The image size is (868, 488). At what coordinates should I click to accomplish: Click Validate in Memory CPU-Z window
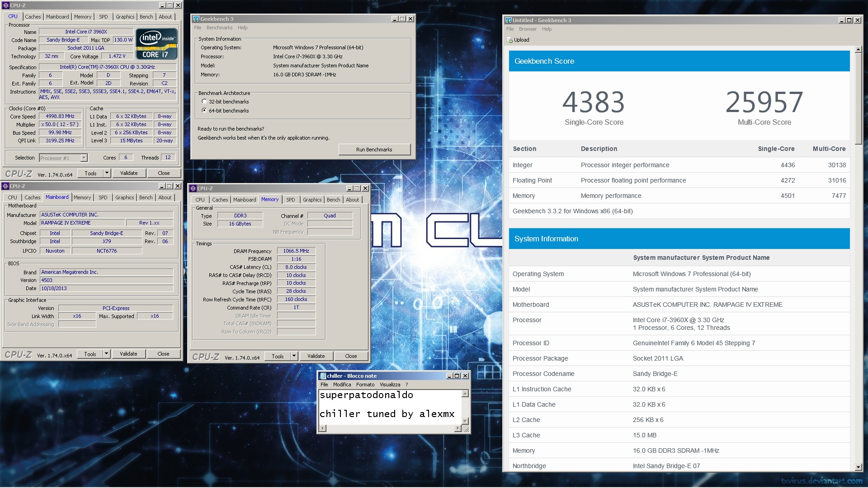[316, 356]
